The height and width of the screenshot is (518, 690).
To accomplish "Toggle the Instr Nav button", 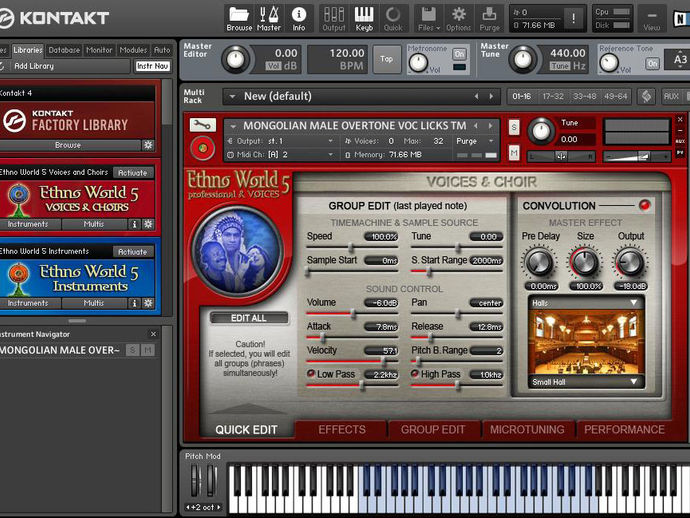I will (152, 66).
